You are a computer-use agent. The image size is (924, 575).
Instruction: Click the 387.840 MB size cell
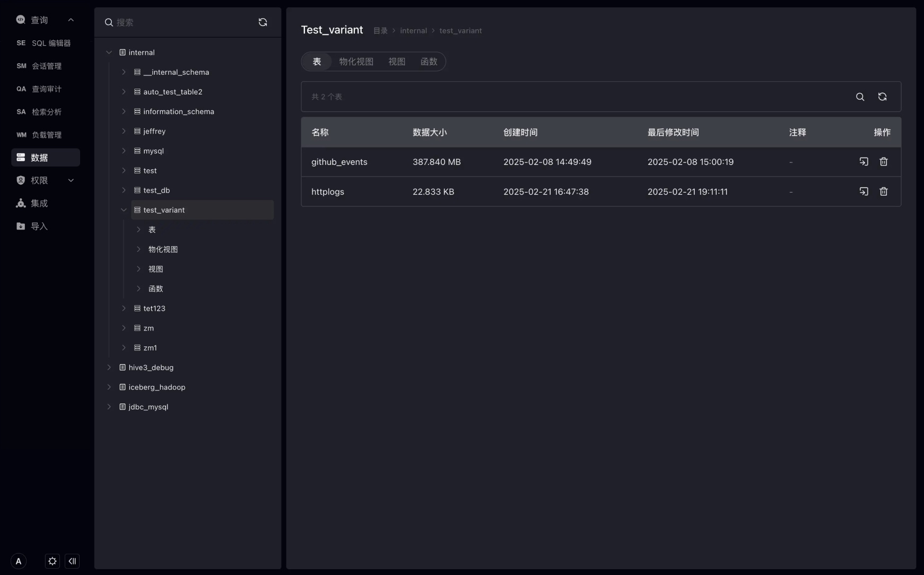pos(437,162)
